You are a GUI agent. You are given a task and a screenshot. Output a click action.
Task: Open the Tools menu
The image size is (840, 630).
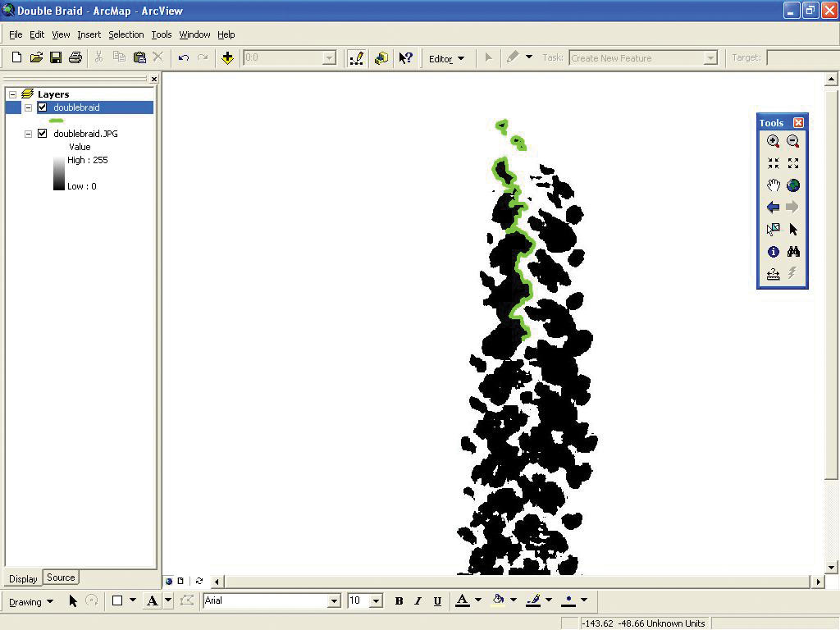click(x=162, y=34)
